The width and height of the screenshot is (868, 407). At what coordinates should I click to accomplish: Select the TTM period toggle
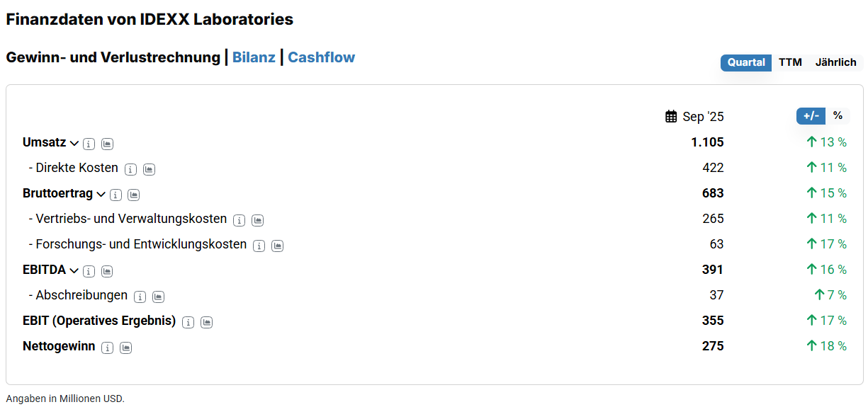[790, 62]
